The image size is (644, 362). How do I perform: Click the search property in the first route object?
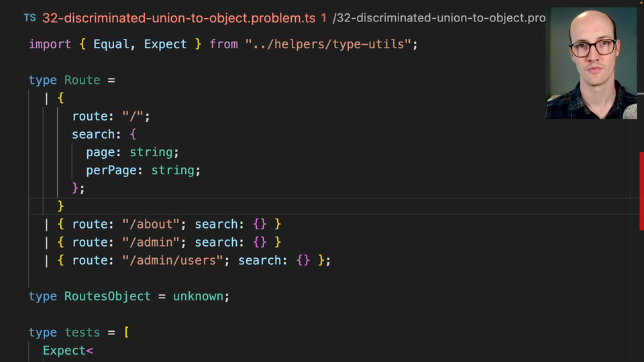(x=93, y=135)
